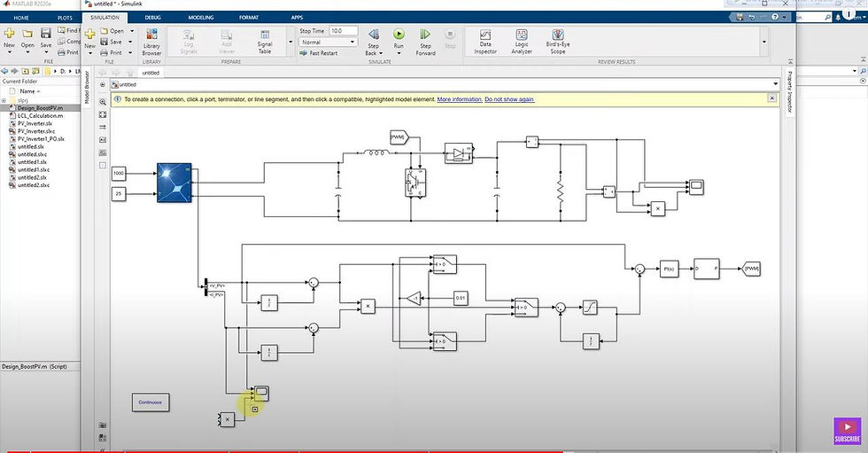
Task: Open the Property Inspector side panel
Action: 789,91
